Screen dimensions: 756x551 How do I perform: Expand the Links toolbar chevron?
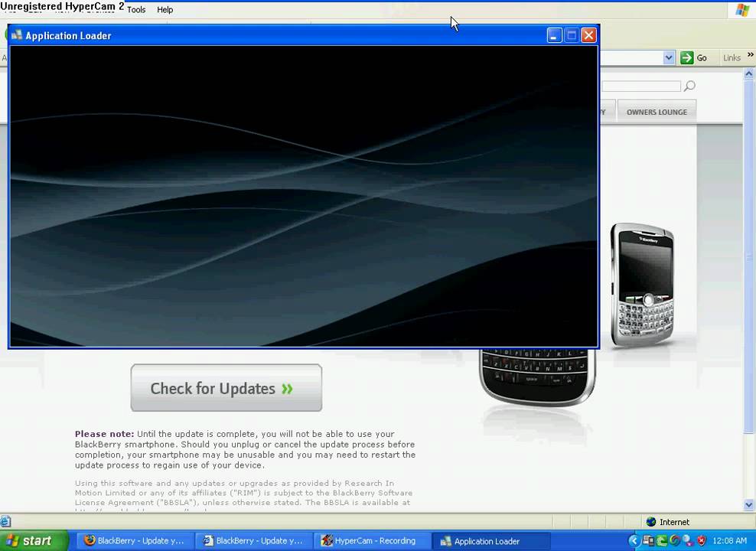coord(750,54)
